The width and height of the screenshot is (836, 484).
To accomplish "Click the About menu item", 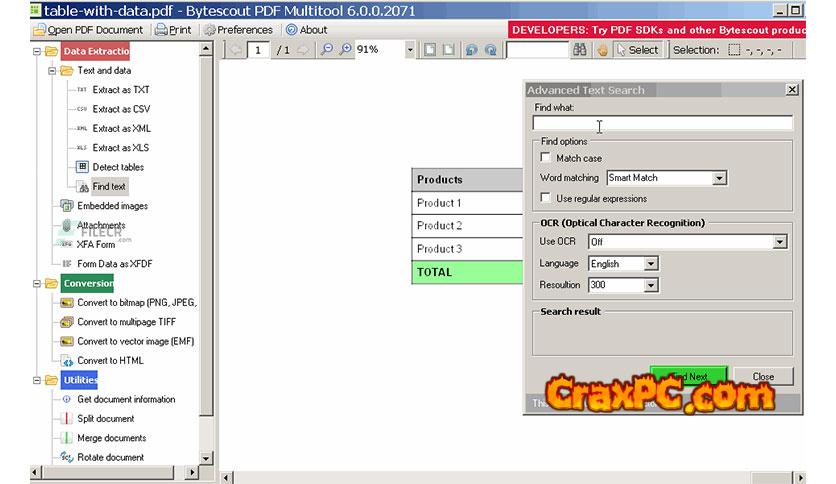I will point(306,30).
